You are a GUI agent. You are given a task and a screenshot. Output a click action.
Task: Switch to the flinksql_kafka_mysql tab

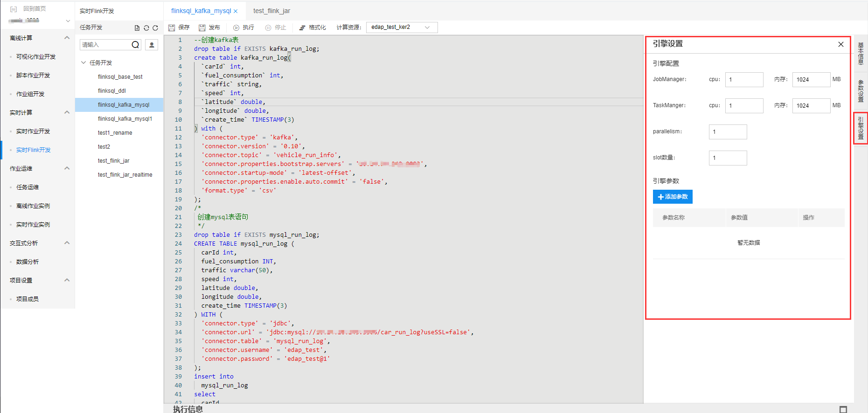coord(201,11)
